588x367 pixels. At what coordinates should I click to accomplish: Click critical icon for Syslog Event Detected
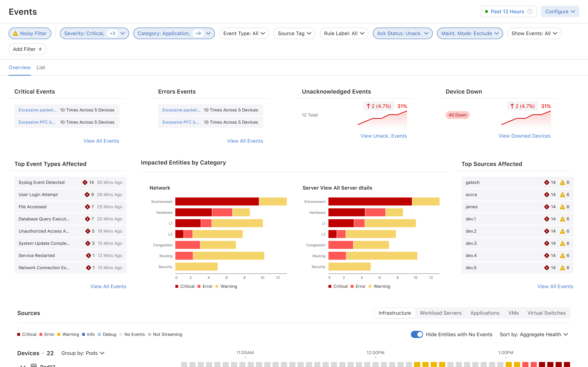click(x=85, y=182)
